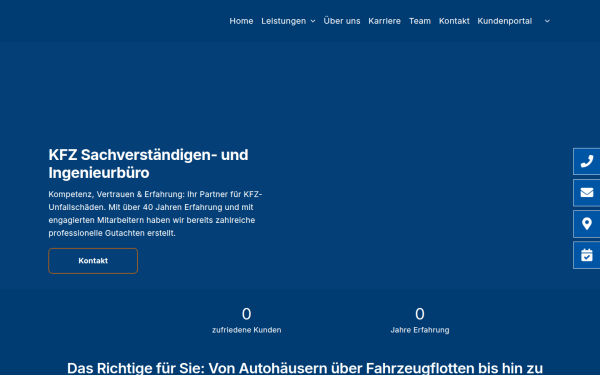Click the paragraph starting 'Kompetenz, Vertrauen'
The width and height of the screenshot is (600, 375).
click(155, 214)
